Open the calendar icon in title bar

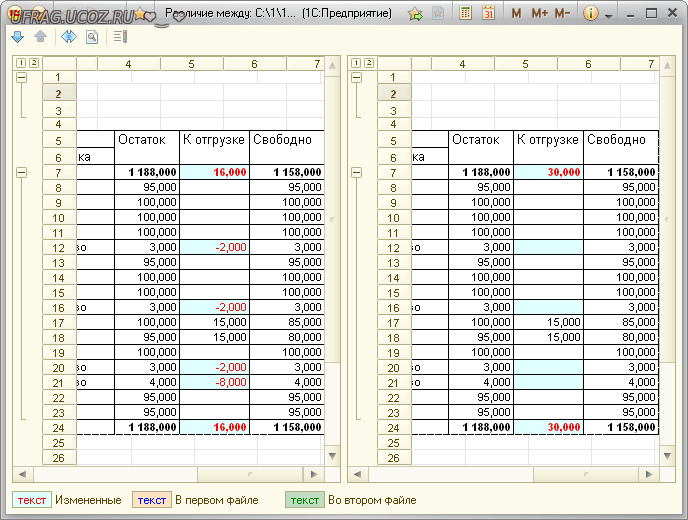(488, 14)
